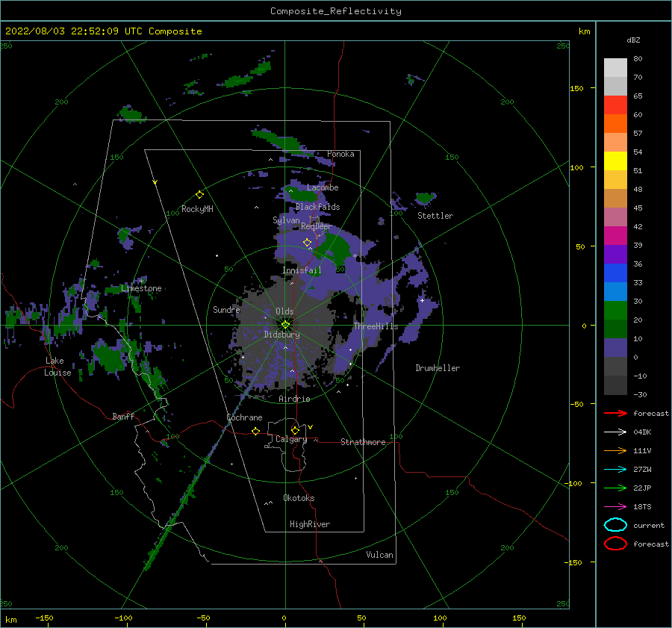This screenshot has height=628, width=672.
Task: Click the RockyMH label
Action: (197, 209)
